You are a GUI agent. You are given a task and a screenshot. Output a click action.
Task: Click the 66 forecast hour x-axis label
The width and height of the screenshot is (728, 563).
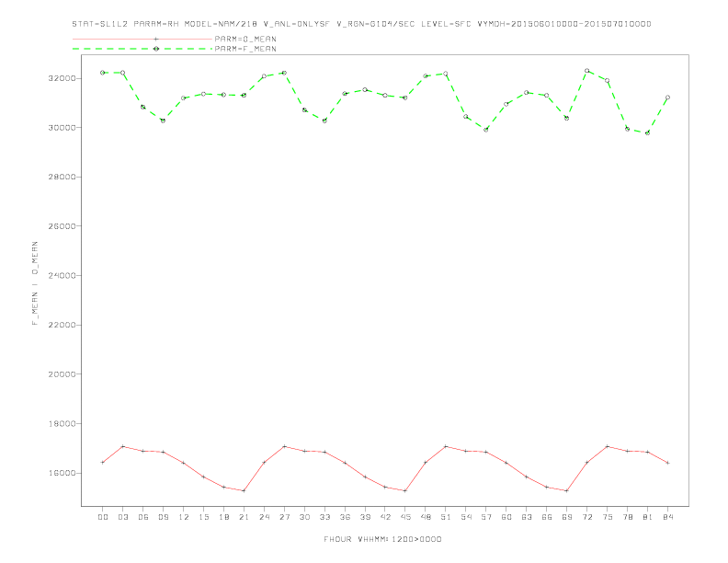(547, 517)
